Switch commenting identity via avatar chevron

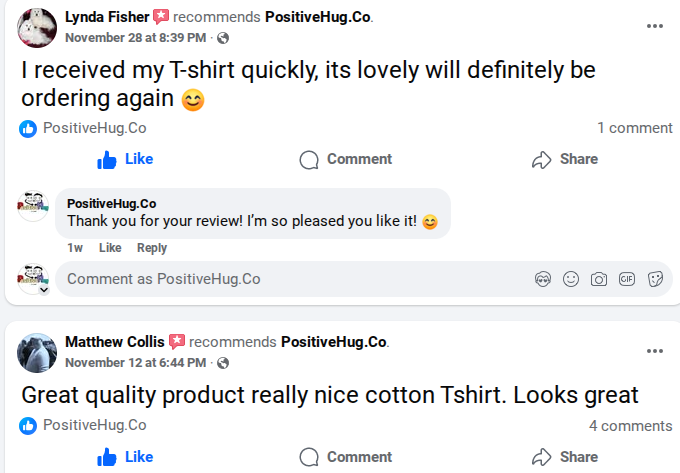(x=43, y=289)
